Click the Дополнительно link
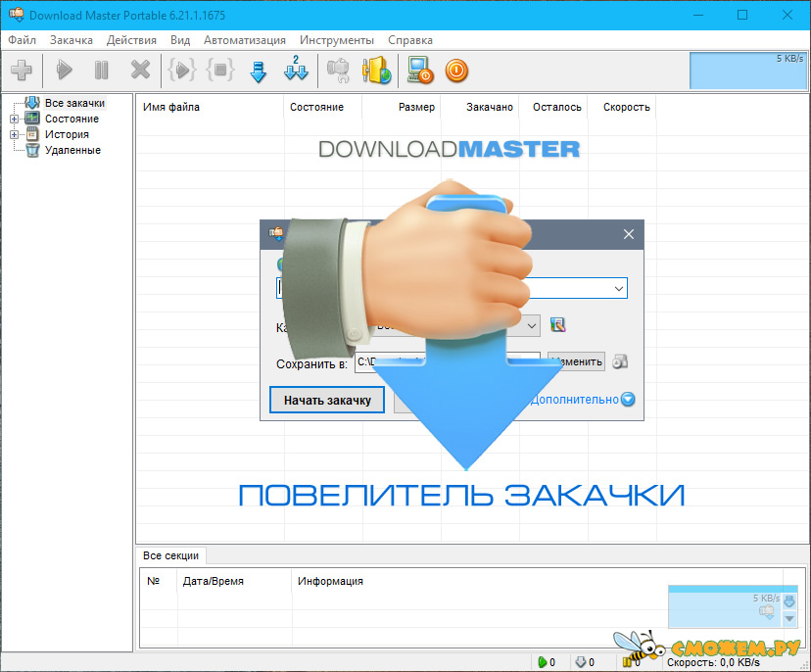The image size is (811, 672). pyautogui.click(x=575, y=400)
